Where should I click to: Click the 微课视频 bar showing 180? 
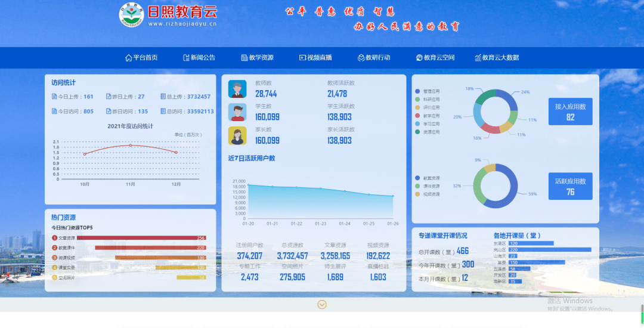coord(160,258)
